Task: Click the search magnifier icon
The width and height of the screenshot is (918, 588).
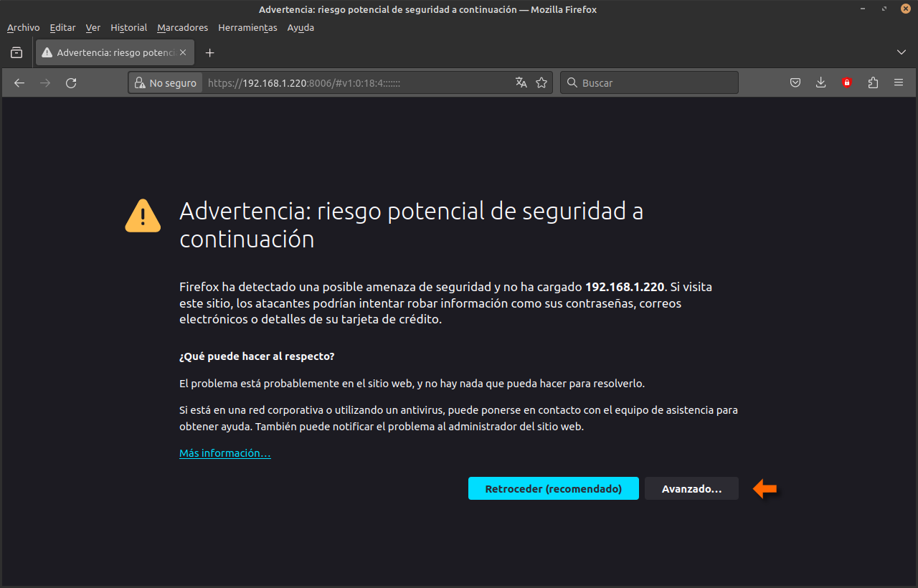Action: point(572,83)
